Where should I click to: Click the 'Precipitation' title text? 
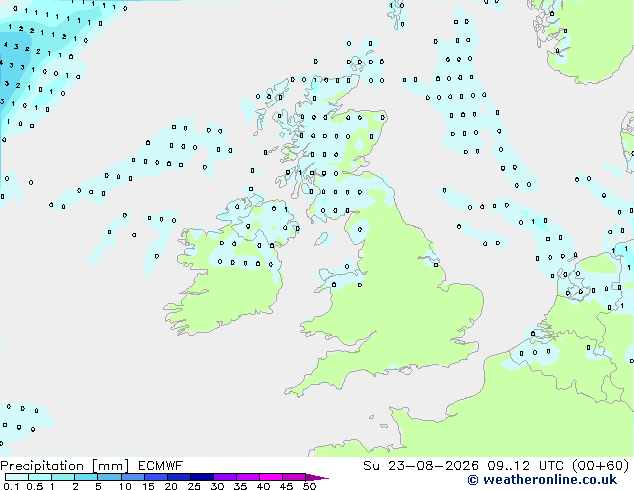point(42,466)
